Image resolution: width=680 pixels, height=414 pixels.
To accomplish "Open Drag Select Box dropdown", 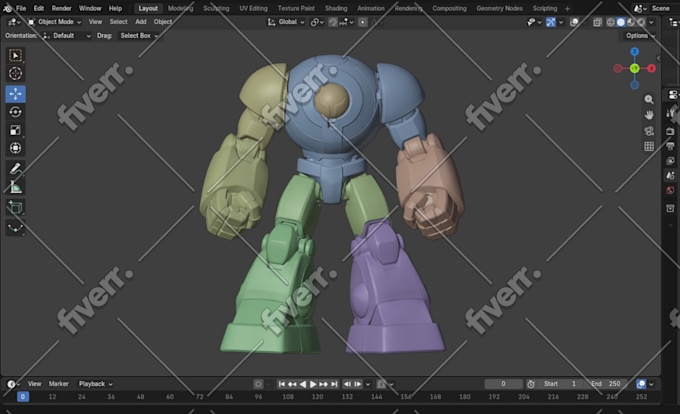I will coord(139,36).
